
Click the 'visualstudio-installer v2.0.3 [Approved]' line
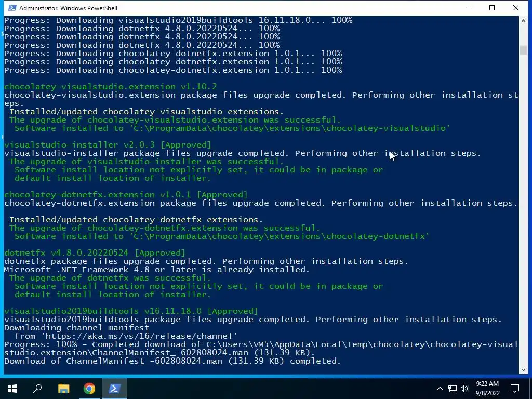click(x=108, y=145)
